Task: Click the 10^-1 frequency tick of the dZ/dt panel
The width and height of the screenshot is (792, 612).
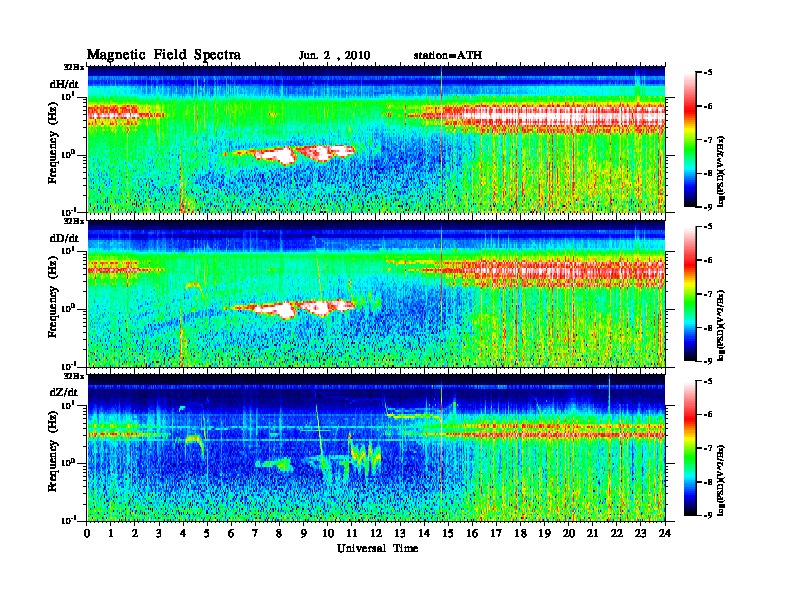Action: pyautogui.click(x=67, y=520)
